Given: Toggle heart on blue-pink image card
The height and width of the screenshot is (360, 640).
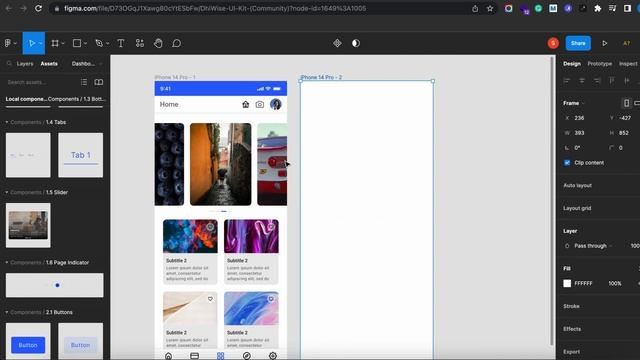Looking at the screenshot, I should point(271,299).
